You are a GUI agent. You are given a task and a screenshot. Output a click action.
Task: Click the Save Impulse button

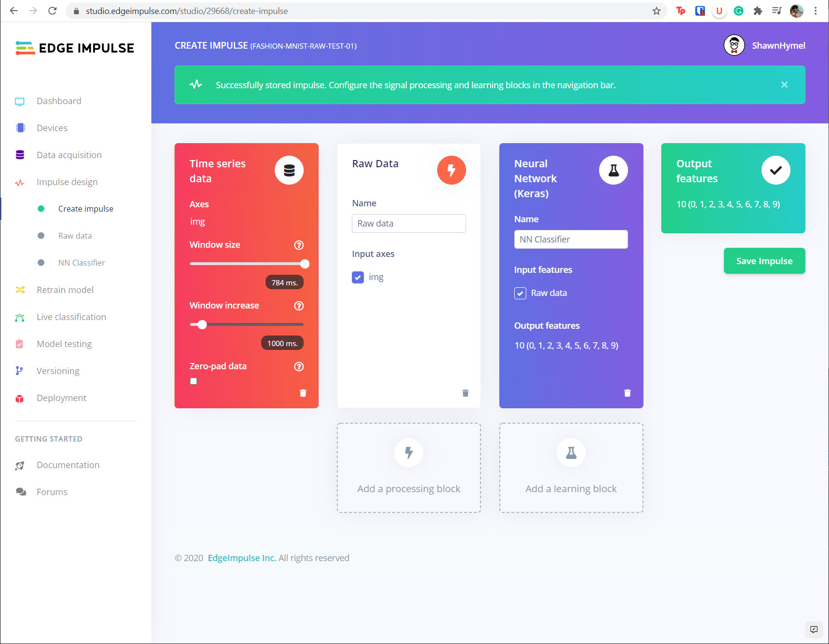click(x=764, y=261)
